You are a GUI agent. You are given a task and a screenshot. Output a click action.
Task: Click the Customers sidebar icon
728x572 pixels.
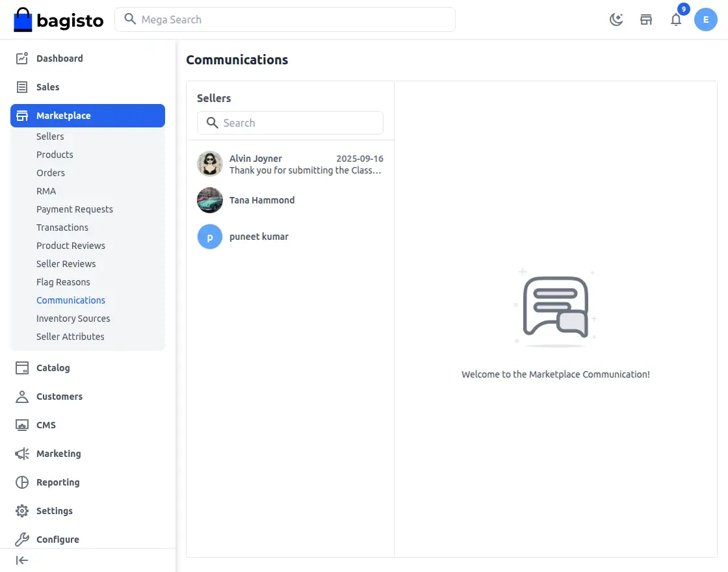[x=20, y=396]
